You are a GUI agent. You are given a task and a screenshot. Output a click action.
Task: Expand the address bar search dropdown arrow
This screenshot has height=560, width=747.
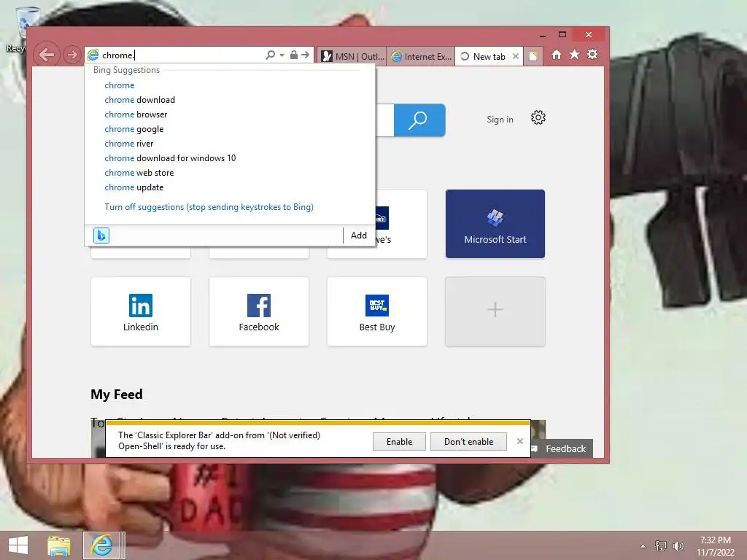(x=282, y=55)
